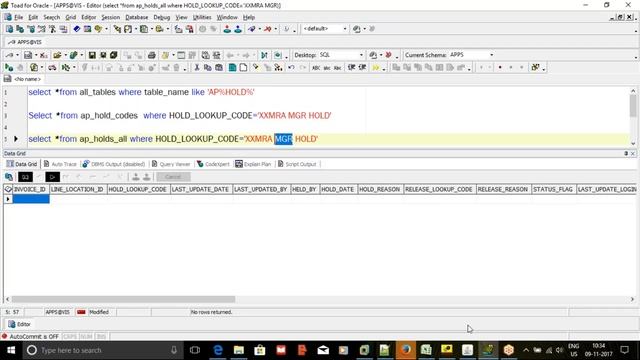Image resolution: width=640 pixels, height=360 pixels.
Task: Click the Explain Plan tab icon
Action: click(x=239, y=164)
